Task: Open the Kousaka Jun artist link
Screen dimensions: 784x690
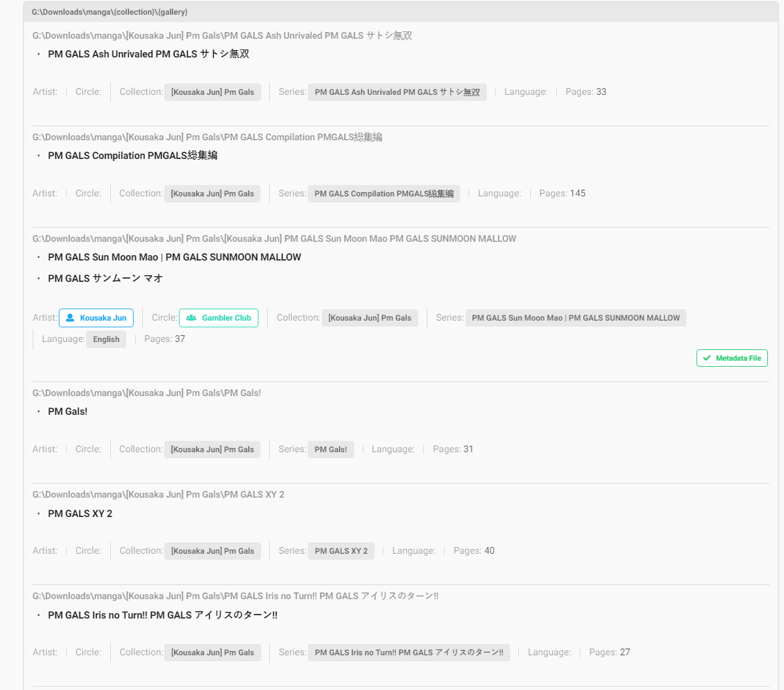Action: (96, 317)
